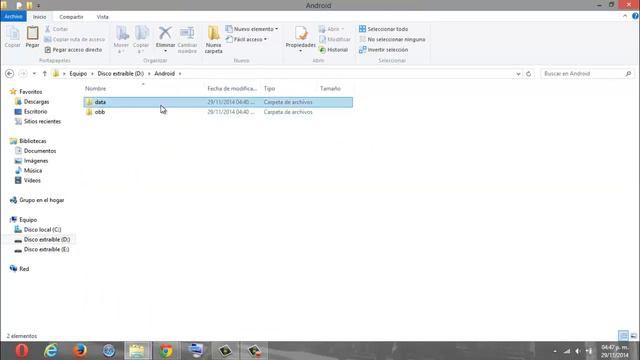Click the Abrir command

[x=331, y=29]
